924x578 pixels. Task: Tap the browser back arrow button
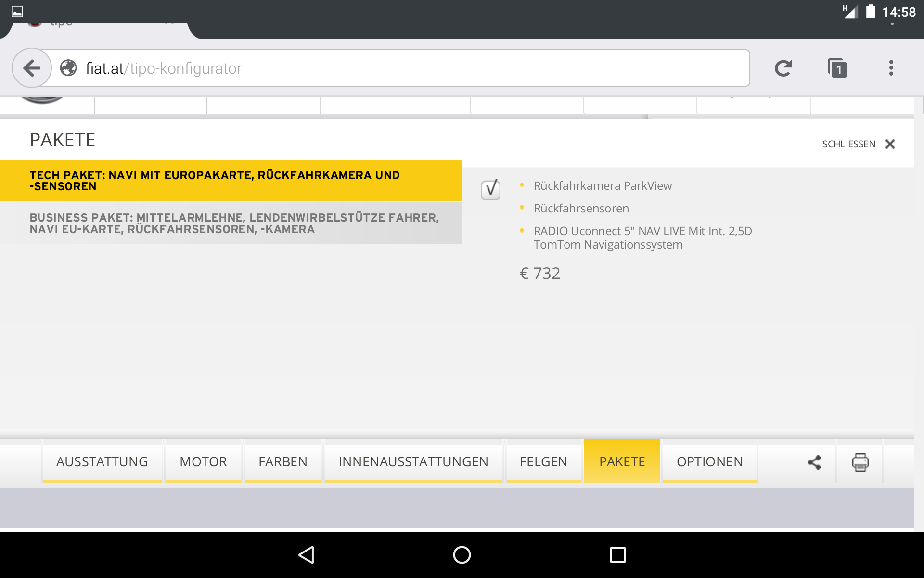click(x=32, y=68)
